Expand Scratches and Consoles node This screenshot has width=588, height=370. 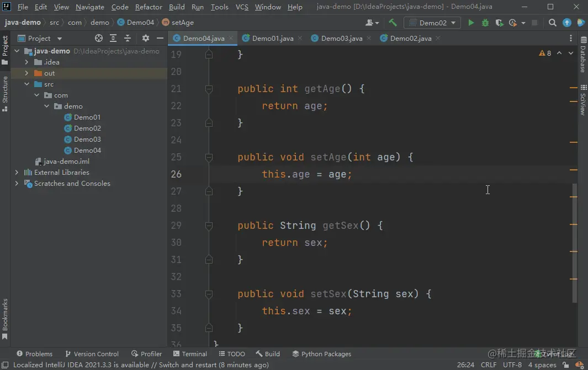(x=17, y=184)
